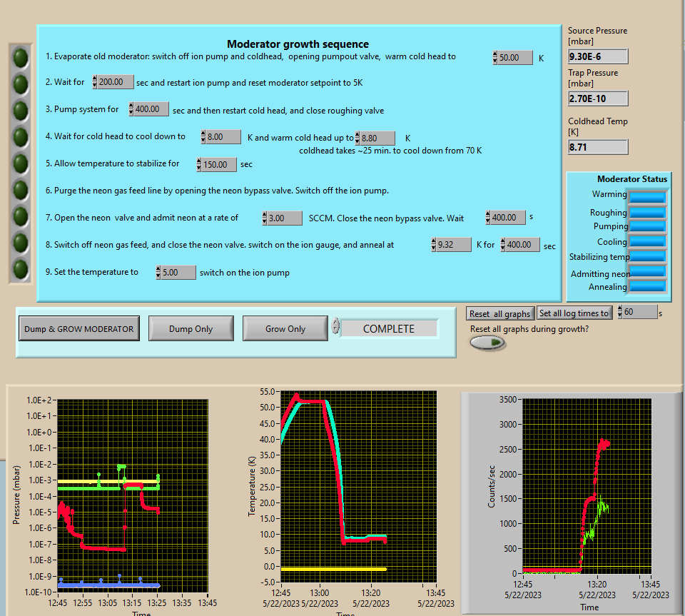685x616 pixels.
Task: Click the LED indicator beside step 5
Action: (x=21, y=163)
